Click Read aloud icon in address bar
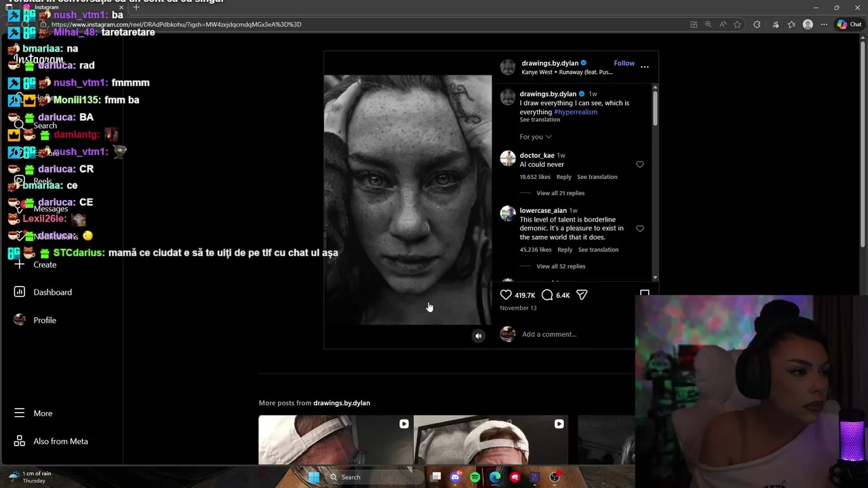 pos(723,24)
